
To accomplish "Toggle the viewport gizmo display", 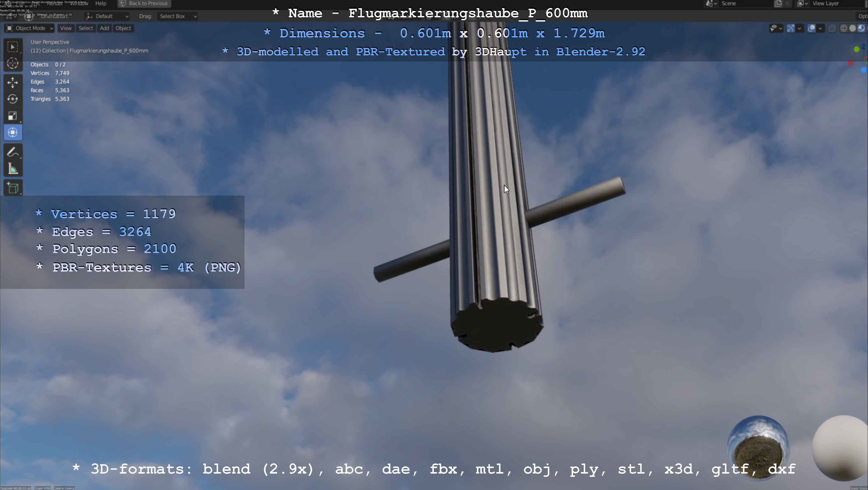I will click(x=791, y=28).
